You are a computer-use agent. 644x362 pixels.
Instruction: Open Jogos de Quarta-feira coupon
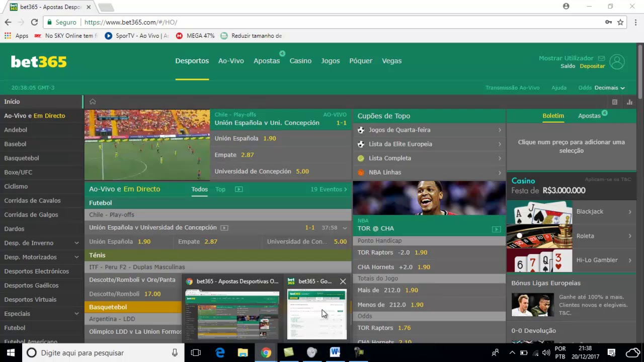point(429,130)
